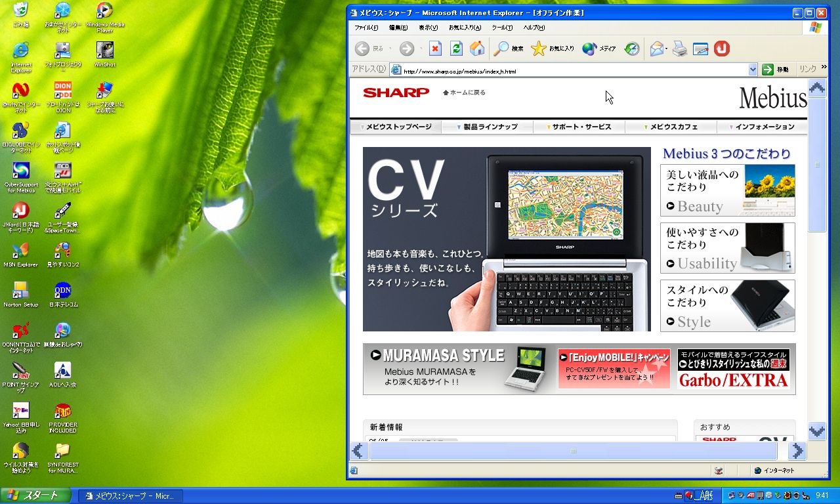840x504 pixels.
Task: Click the 移動 Go button
Action: coord(776,70)
